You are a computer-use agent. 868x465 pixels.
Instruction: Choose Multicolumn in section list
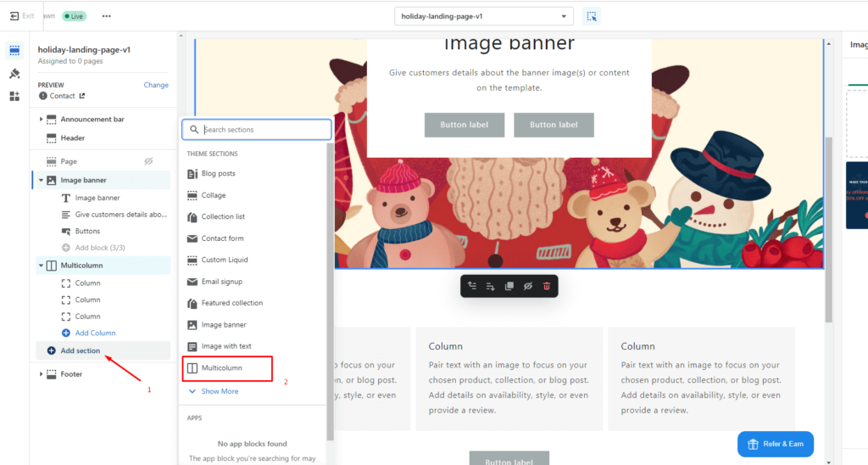point(227,368)
